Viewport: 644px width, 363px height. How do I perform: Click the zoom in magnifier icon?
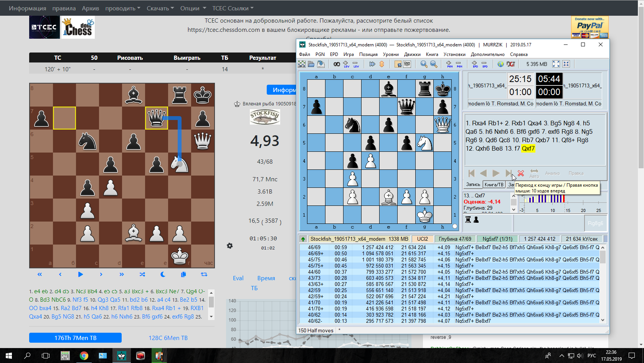pyautogui.click(x=424, y=64)
